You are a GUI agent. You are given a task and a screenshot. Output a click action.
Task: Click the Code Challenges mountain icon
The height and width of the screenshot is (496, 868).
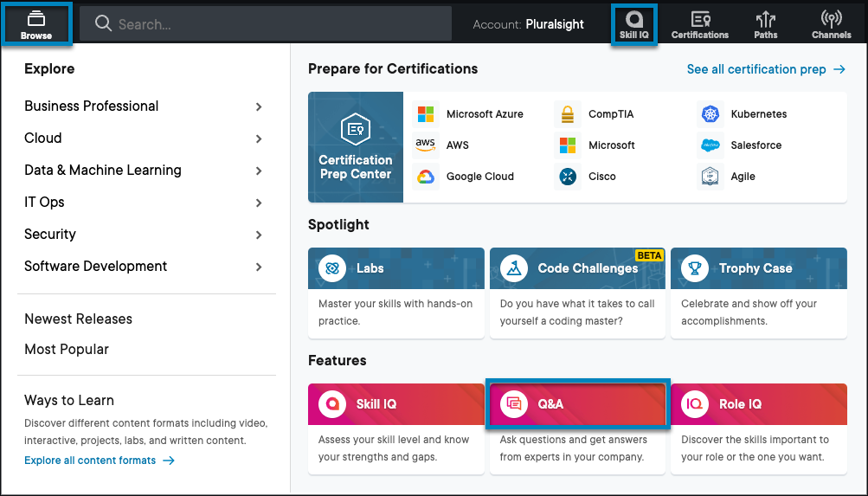point(514,268)
